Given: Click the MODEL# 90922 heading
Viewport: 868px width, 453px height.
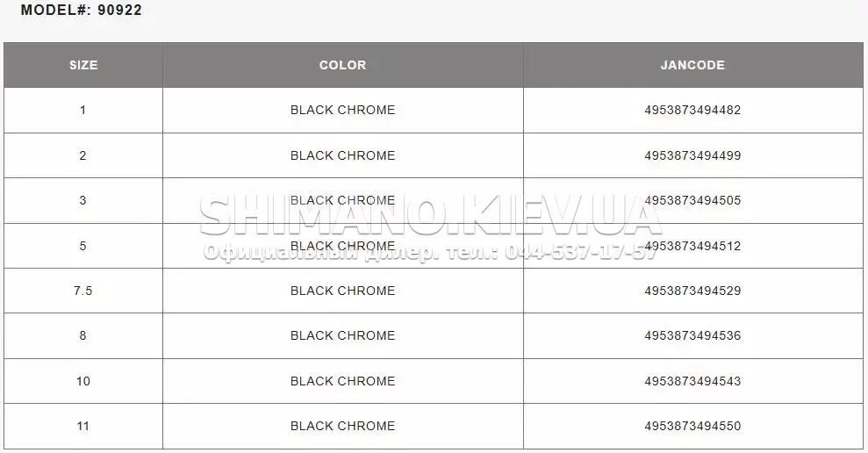Looking at the screenshot, I should click(82, 10).
